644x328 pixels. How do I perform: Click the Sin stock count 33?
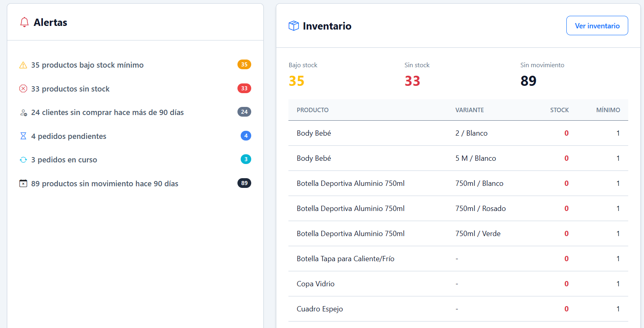(412, 81)
